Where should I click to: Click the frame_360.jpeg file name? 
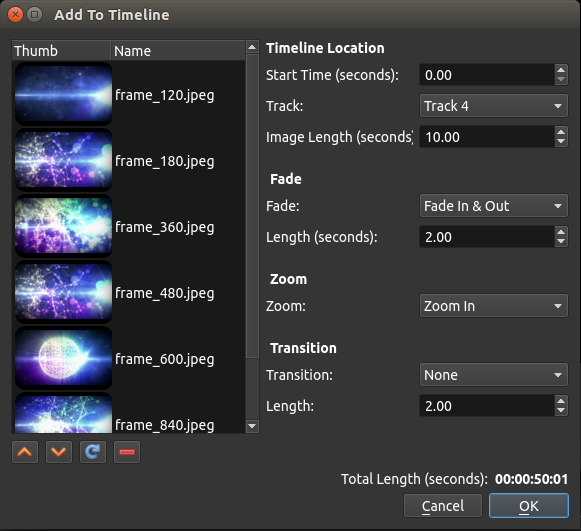(165, 228)
